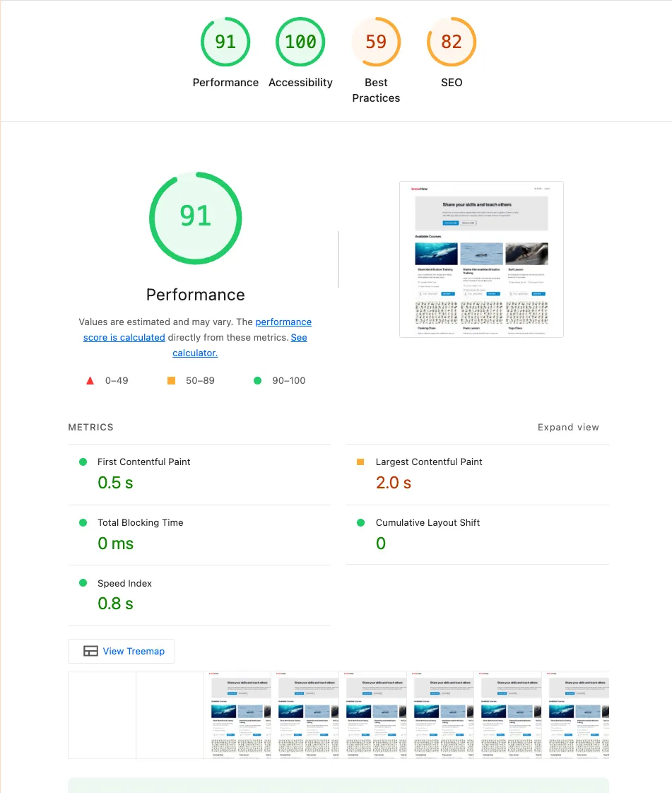Screen dimensions: 672x793
Task: Open the performance score is calculated link
Action: click(283, 322)
